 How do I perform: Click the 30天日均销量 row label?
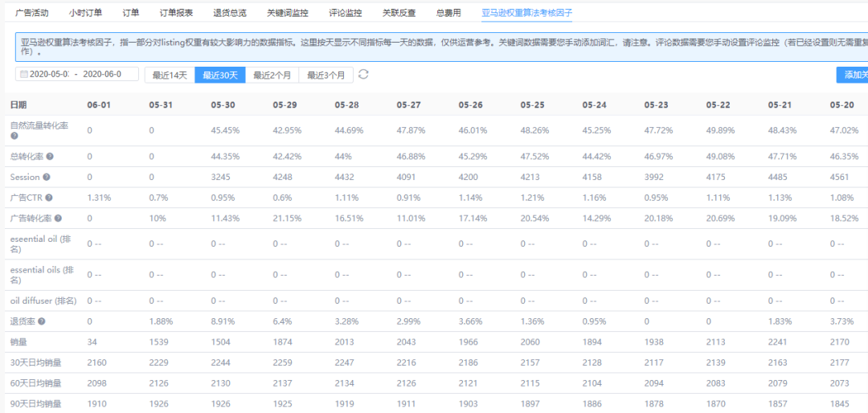[x=35, y=362]
